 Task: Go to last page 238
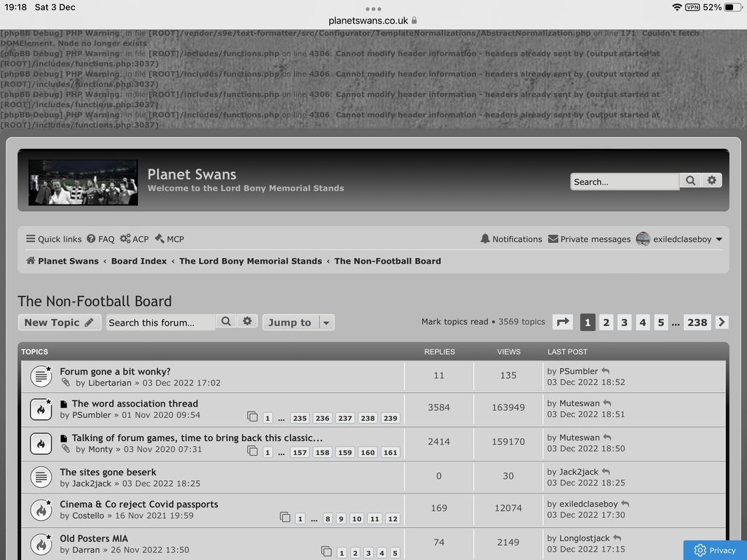697,323
